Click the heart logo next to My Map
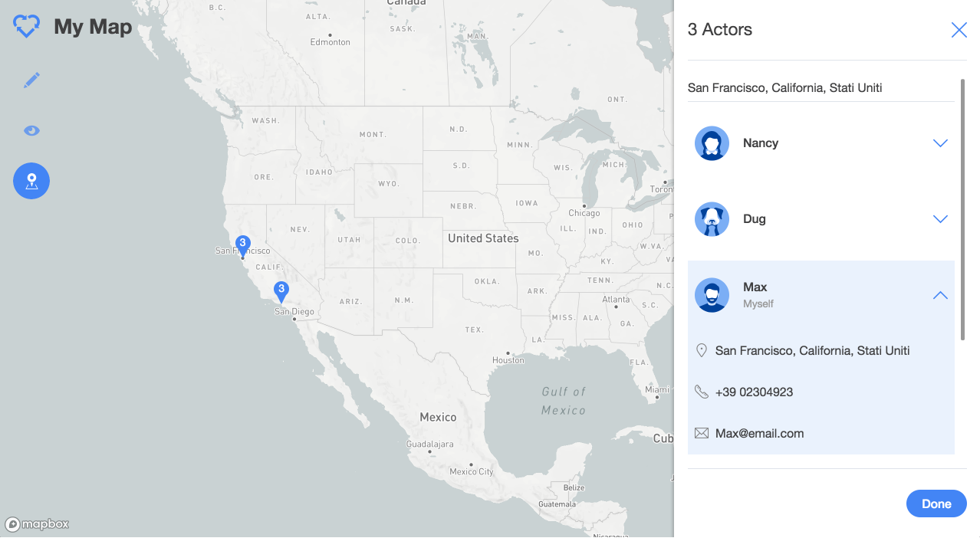 pyautogui.click(x=27, y=28)
